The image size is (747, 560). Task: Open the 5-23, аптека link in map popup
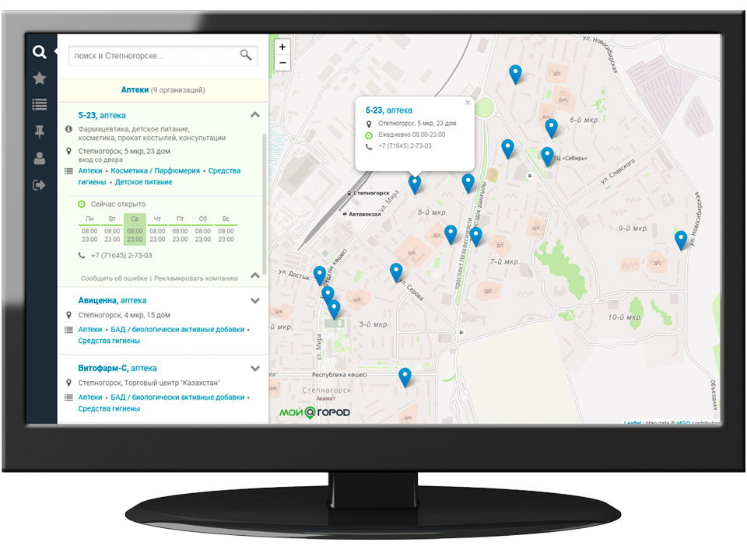coord(389,110)
